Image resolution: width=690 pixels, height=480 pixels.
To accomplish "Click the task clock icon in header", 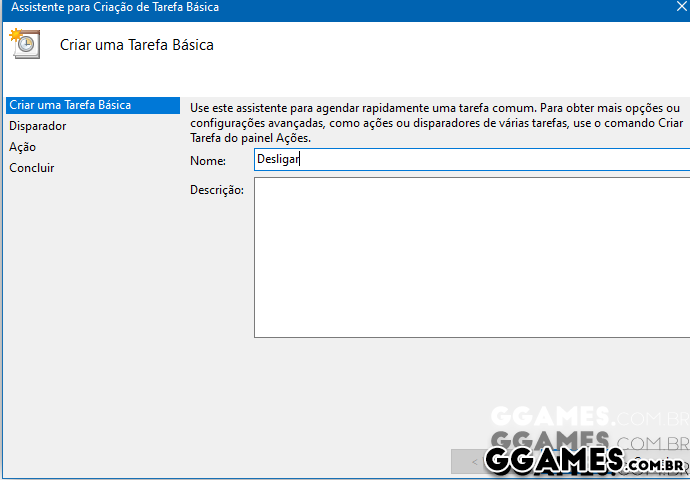I will 24,44.
